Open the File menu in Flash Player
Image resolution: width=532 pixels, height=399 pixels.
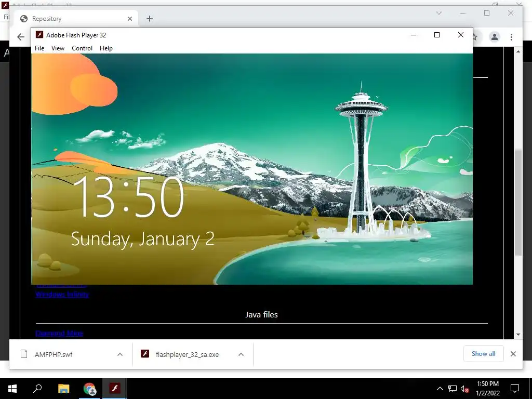tap(39, 48)
